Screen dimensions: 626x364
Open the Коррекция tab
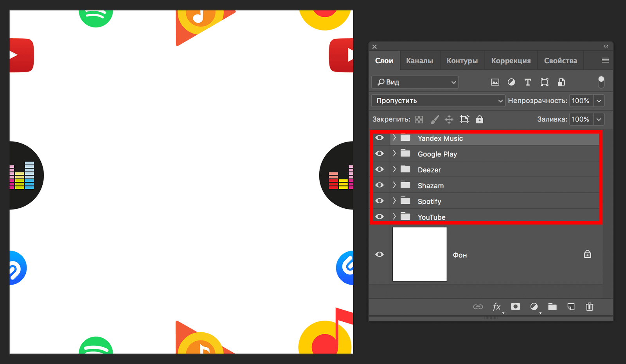pyautogui.click(x=511, y=60)
